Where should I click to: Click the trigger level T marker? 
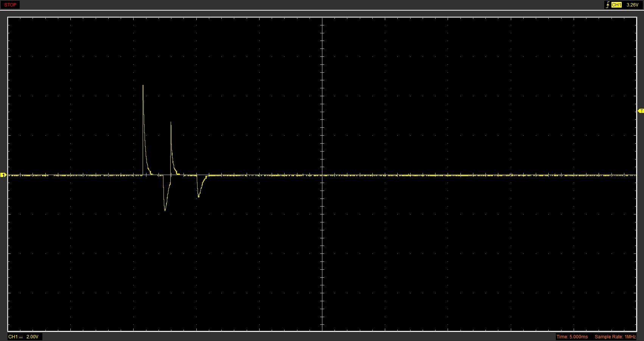click(x=641, y=111)
